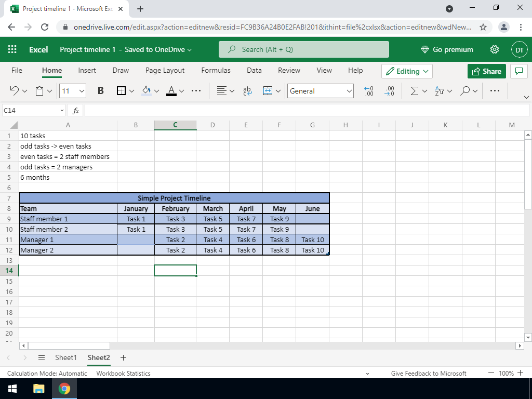This screenshot has height=399, width=532.
Task: Expand the Undo dropdown arrow
Action: point(24,91)
